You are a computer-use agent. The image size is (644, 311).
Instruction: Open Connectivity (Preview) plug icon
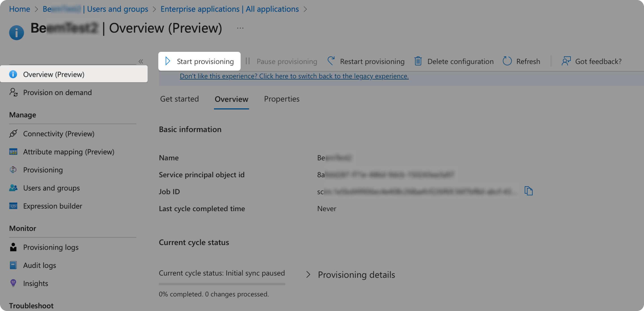(x=13, y=133)
